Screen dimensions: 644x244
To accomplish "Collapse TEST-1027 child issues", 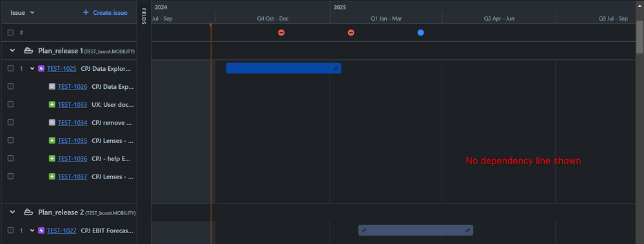I will point(32,230).
